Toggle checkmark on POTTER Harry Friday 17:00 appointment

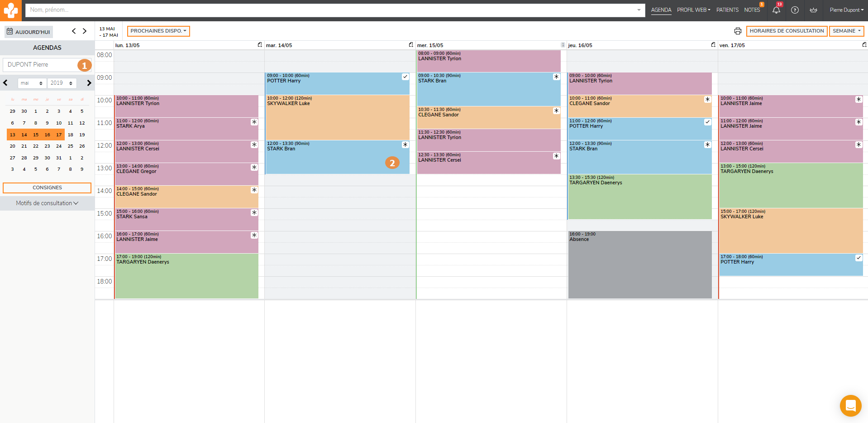pos(858,258)
